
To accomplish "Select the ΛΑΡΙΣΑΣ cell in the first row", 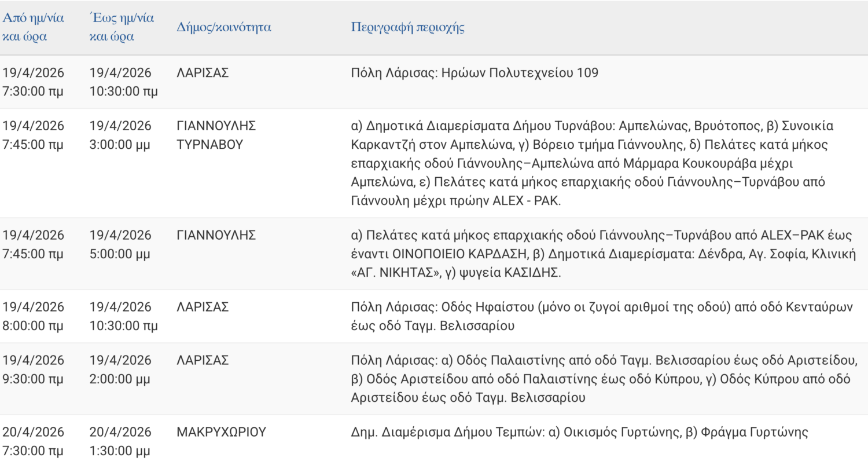I will 203,73.
